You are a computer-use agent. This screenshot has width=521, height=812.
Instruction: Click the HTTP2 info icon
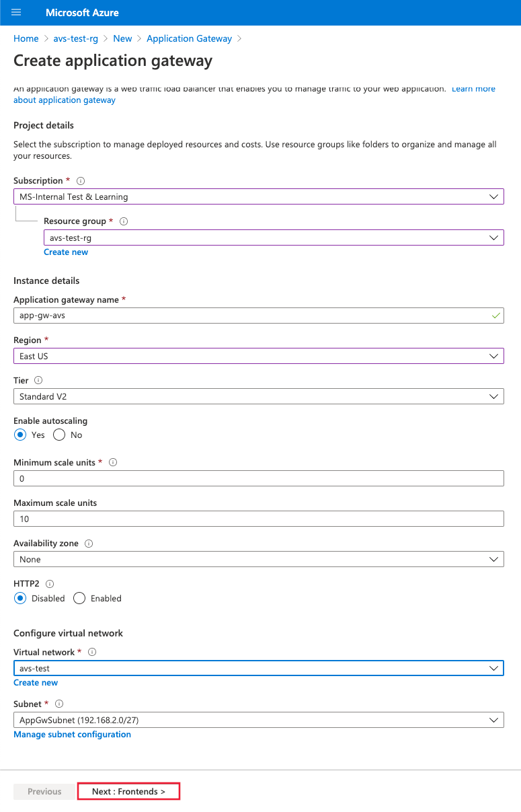click(50, 584)
